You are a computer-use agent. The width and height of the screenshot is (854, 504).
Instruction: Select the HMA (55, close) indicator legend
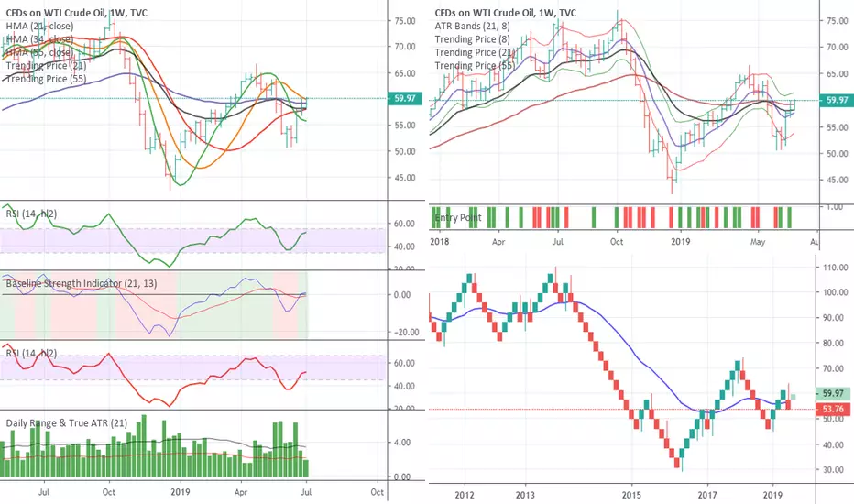[38, 52]
